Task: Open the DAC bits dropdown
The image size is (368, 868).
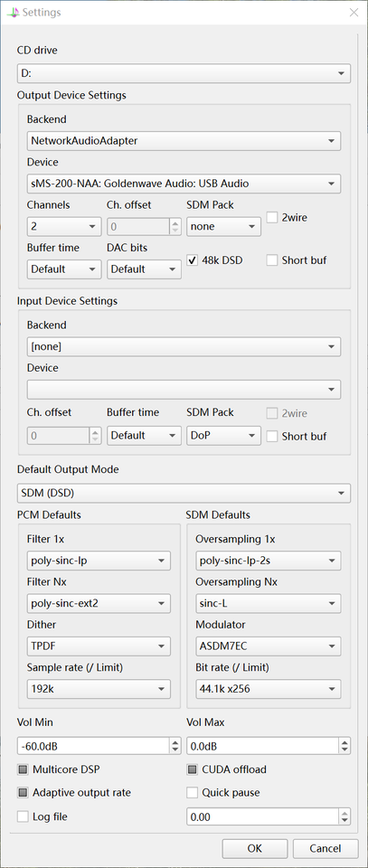Action: [144, 269]
